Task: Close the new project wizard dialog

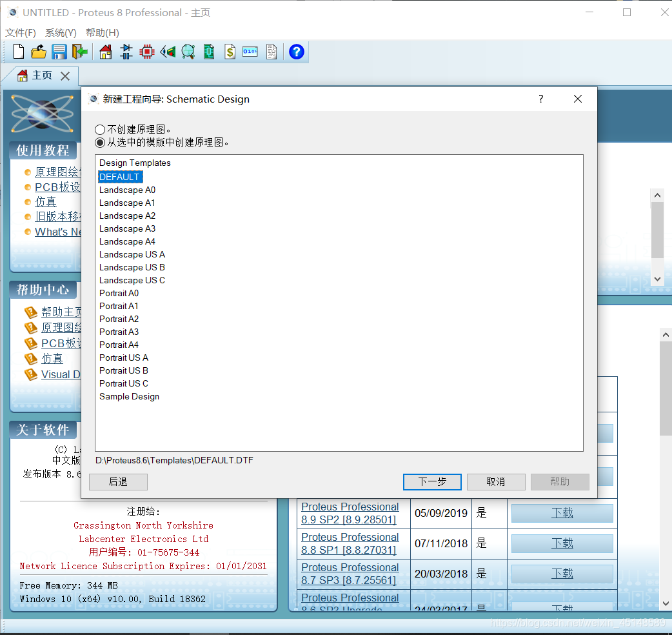Action: pyautogui.click(x=578, y=99)
